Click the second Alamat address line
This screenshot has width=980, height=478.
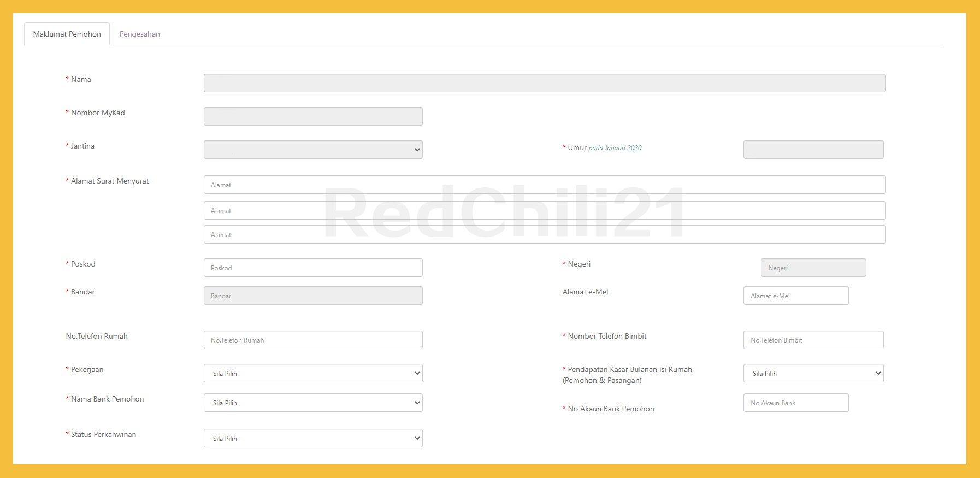pyautogui.click(x=544, y=210)
